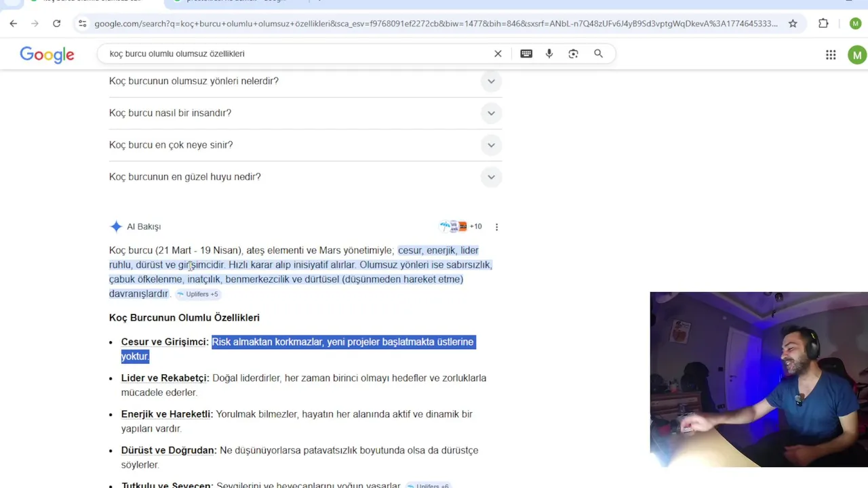Reload the page with the refresh icon
868x488 pixels.
click(57, 24)
